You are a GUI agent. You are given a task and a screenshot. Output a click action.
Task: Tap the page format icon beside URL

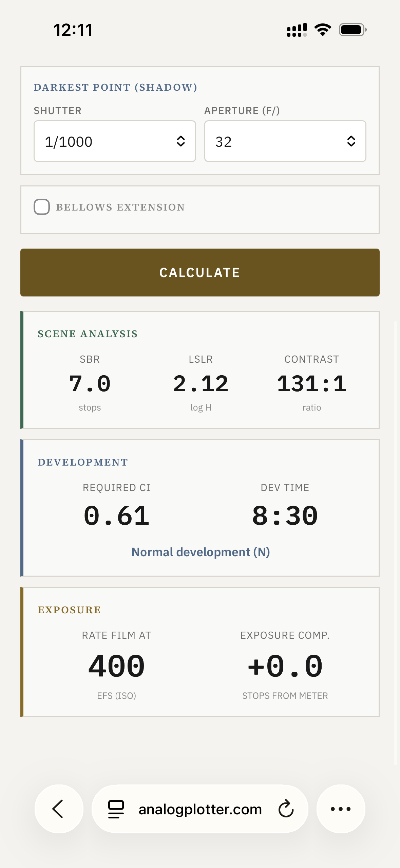tap(116, 809)
